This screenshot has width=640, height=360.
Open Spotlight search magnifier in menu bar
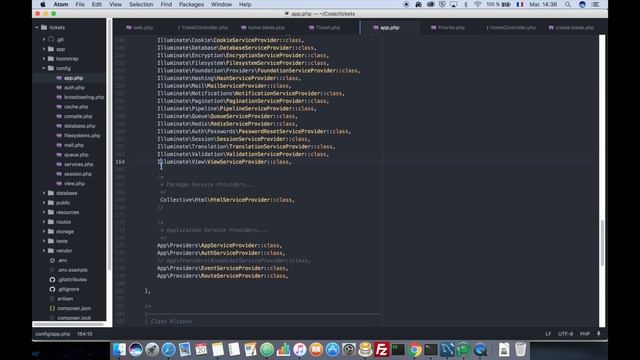(568, 4)
